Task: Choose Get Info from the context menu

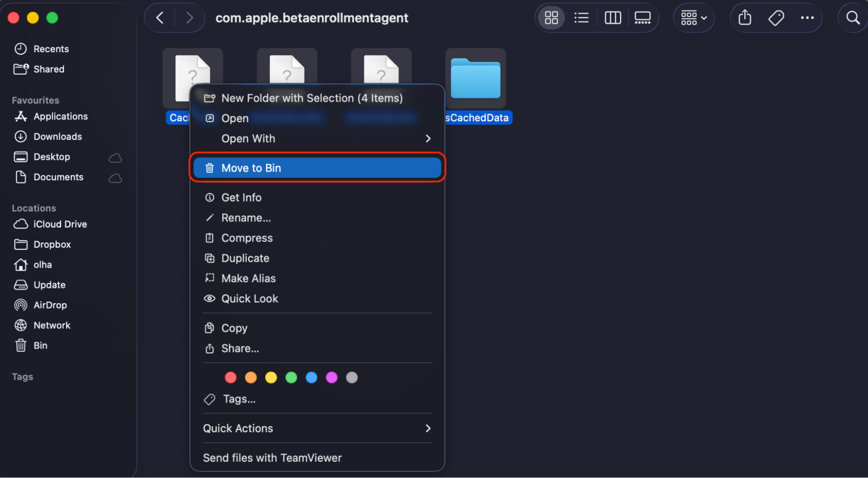Action: coord(317,198)
